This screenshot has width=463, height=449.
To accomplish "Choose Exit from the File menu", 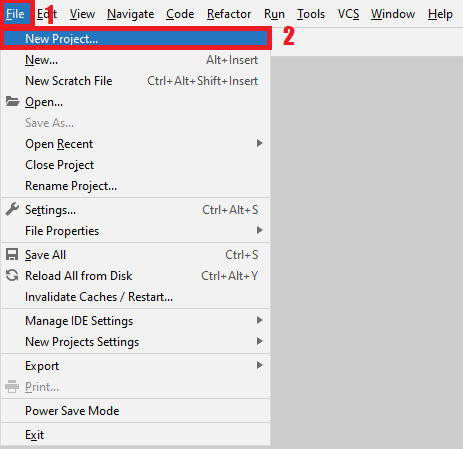I will (135, 435).
